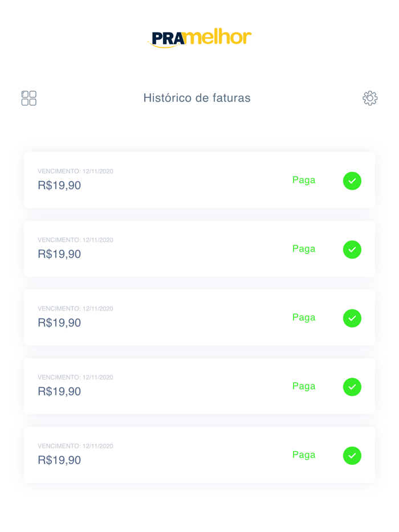
Task: Toggle the paid check circle on the third invoice
Action: 352,318
